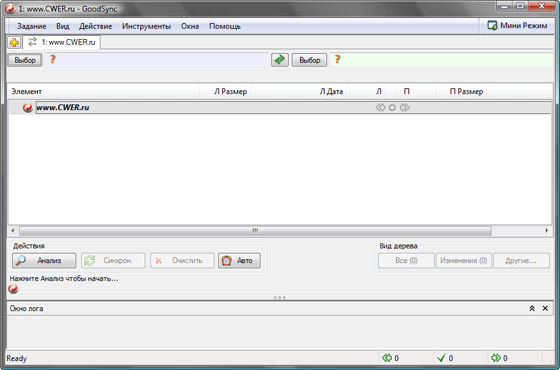Open the Помощь menu

(x=225, y=26)
